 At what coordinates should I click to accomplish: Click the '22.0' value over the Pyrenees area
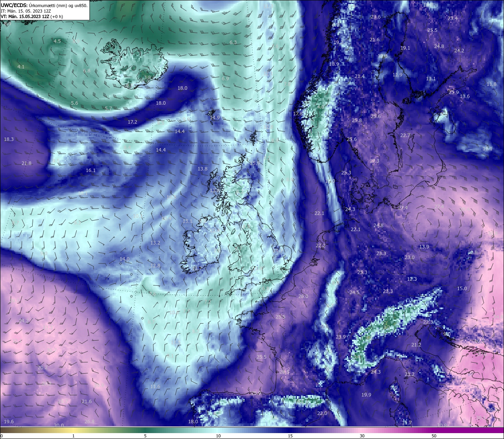tap(322, 413)
